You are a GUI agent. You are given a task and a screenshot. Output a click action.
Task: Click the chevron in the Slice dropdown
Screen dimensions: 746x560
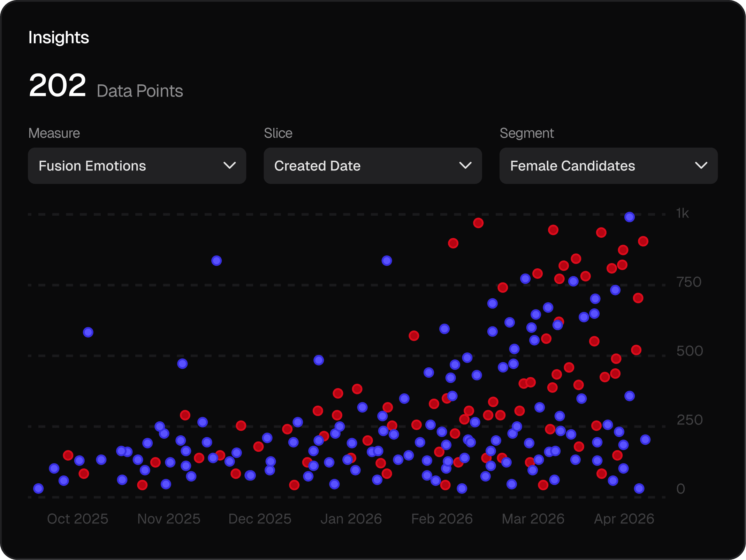coord(465,166)
